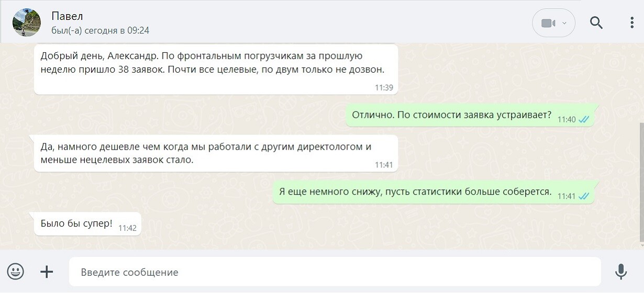Click the 11:39 message timestamp

(x=384, y=87)
